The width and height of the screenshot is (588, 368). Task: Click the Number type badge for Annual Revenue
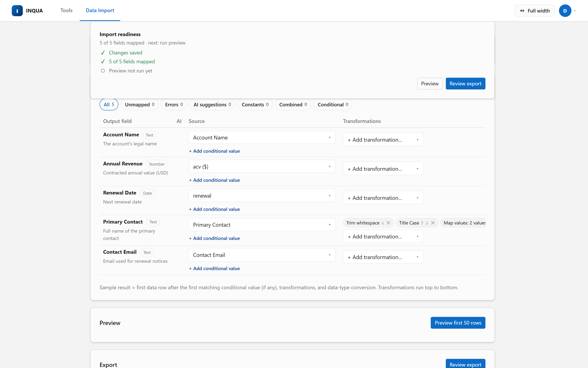pos(157,164)
